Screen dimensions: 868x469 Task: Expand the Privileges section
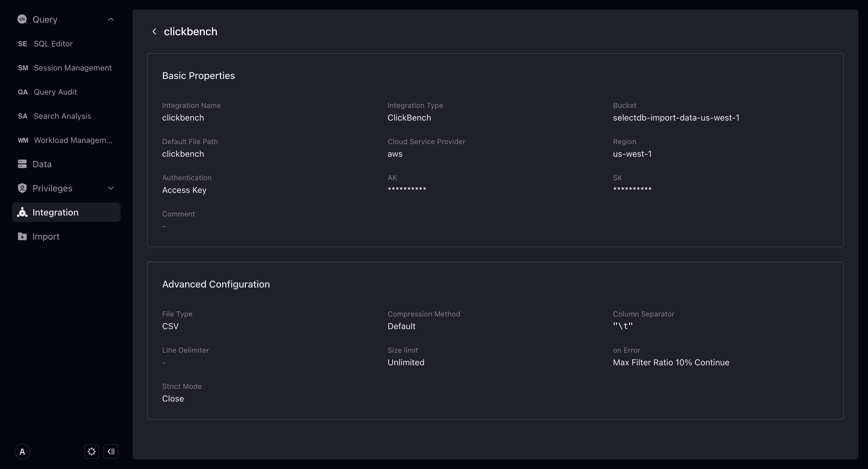tap(111, 188)
